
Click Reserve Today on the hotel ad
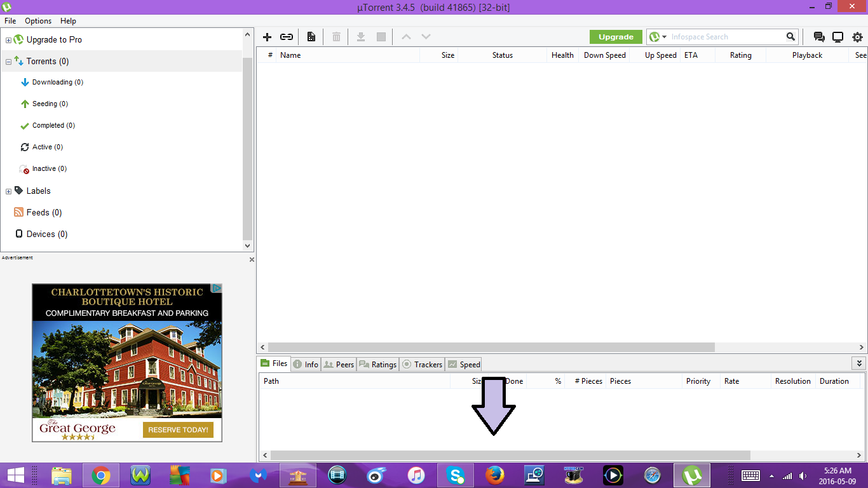click(x=178, y=430)
